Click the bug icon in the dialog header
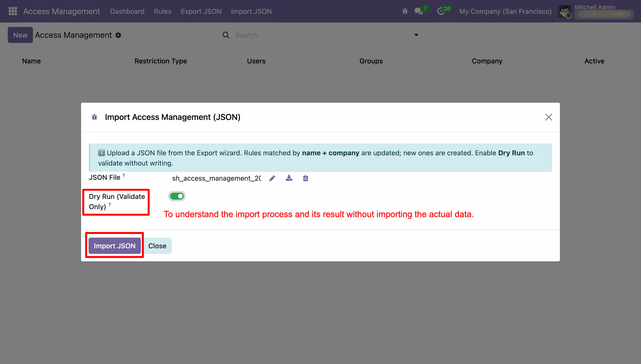 (94, 117)
